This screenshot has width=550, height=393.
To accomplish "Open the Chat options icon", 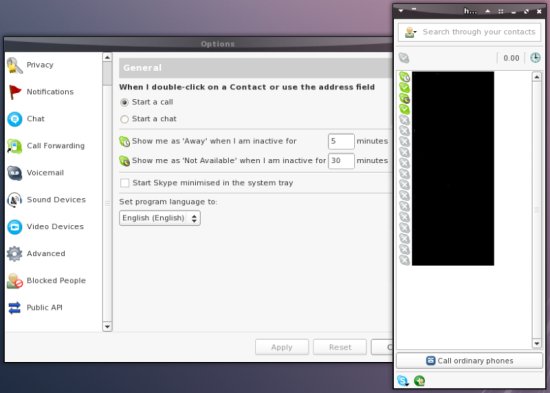I will pyautogui.click(x=15, y=119).
